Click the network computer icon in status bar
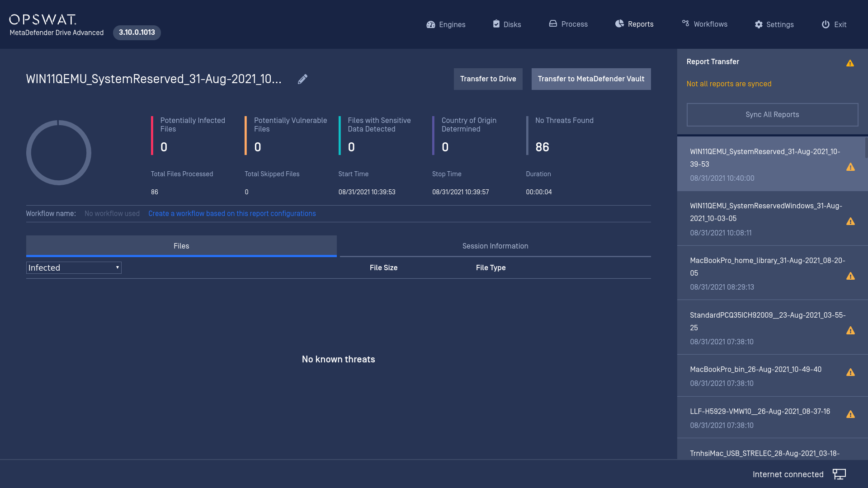Image resolution: width=868 pixels, height=488 pixels. pyautogui.click(x=839, y=474)
